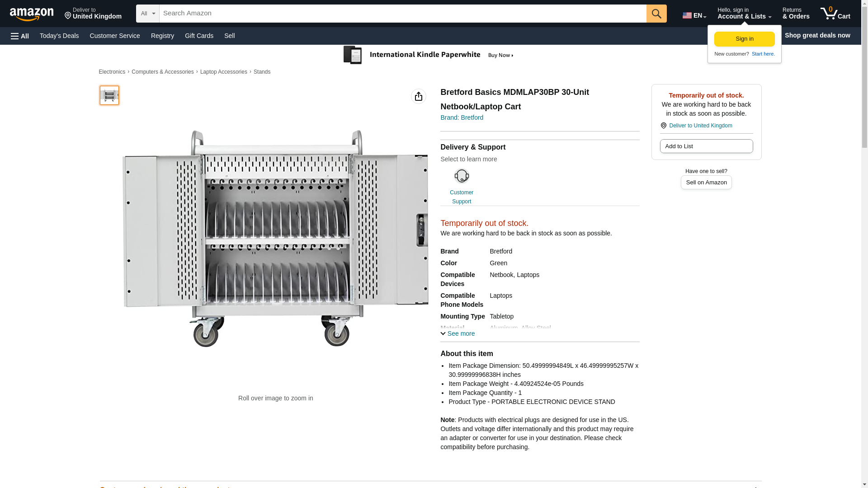Click the search magnifier Go button

tap(656, 14)
